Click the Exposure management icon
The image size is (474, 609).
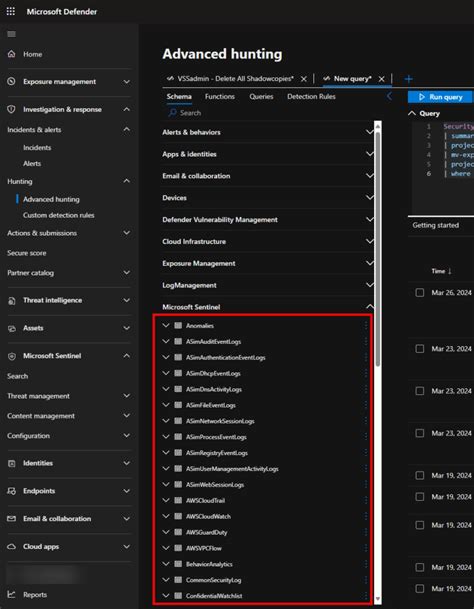pyautogui.click(x=12, y=82)
